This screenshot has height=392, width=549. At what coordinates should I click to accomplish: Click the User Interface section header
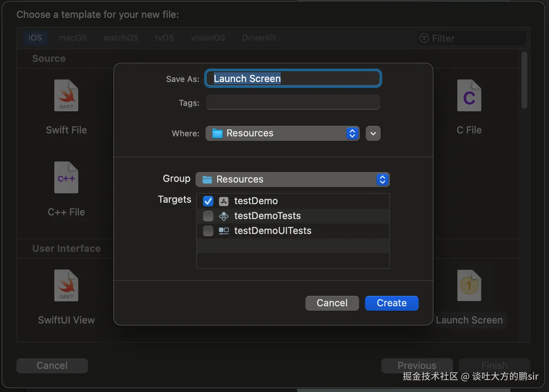[66, 249]
